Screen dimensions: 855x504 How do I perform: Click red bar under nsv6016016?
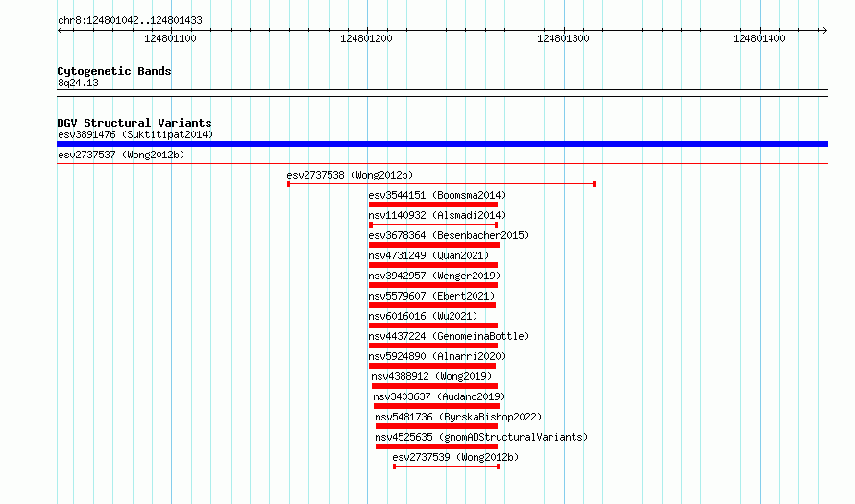(x=433, y=325)
